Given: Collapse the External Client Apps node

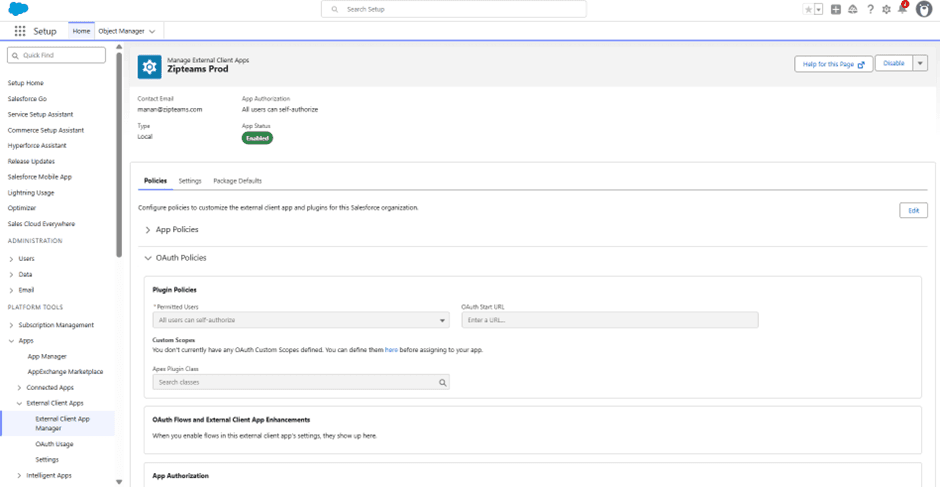Looking at the screenshot, I should pos(19,403).
